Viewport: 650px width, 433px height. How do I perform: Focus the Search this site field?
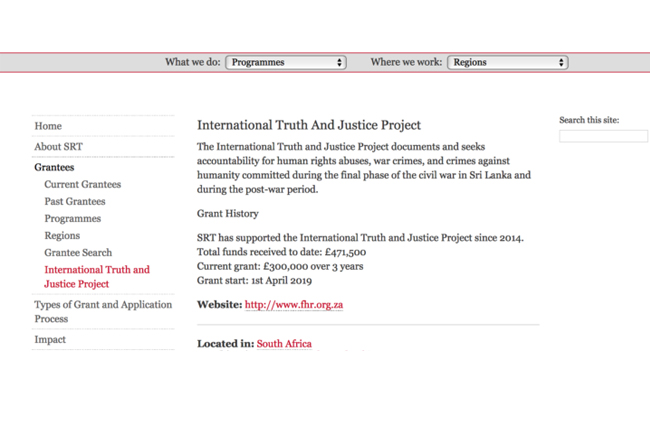[x=603, y=136]
